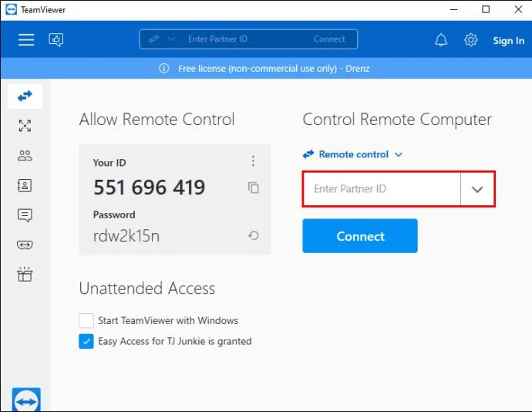This screenshot has height=412, width=532.
Task: Open Chat sidebar icon
Action: pyautogui.click(x=25, y=215)
